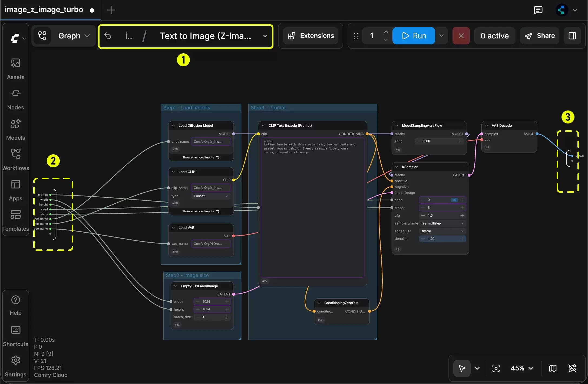Click the fit view icon
Viewport: 588px width, 384px height.
tap(496, 368)
